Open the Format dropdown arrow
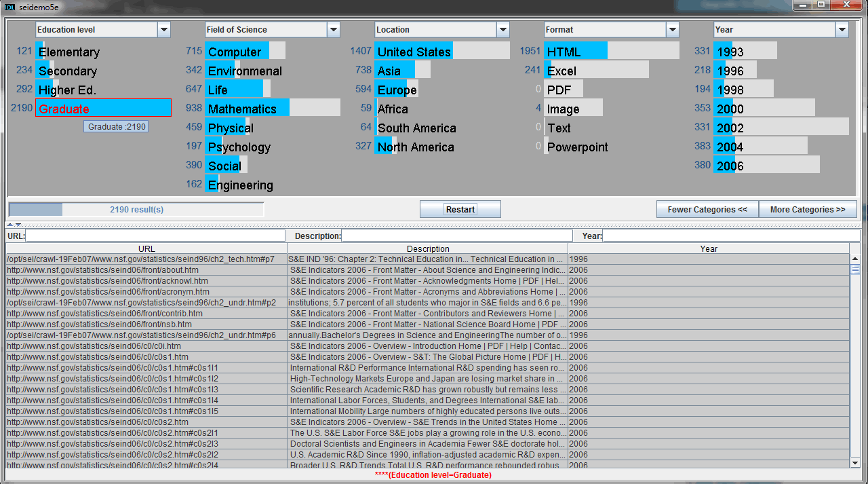The image size is (868, 484). click(x=673, y=30)
